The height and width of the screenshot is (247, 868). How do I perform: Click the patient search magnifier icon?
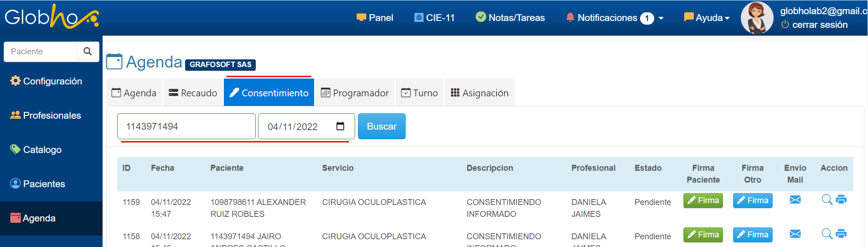[x=88, y=52]
